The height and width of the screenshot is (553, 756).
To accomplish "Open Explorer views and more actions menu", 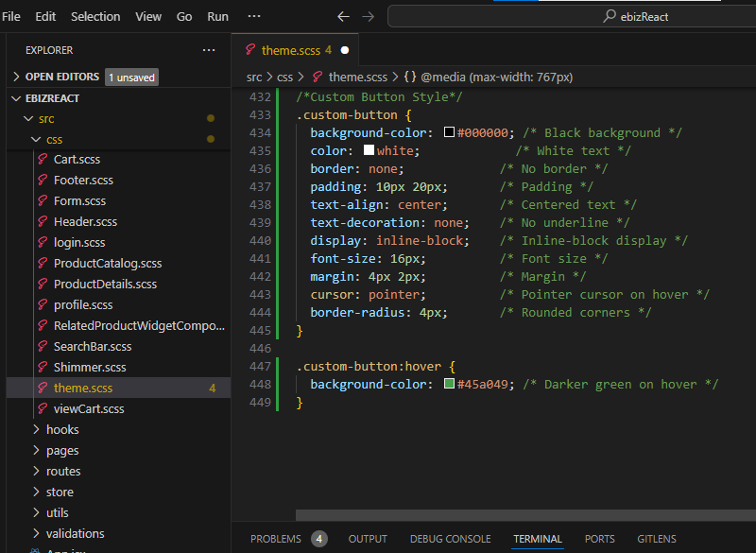I will [x=209, y=50].
